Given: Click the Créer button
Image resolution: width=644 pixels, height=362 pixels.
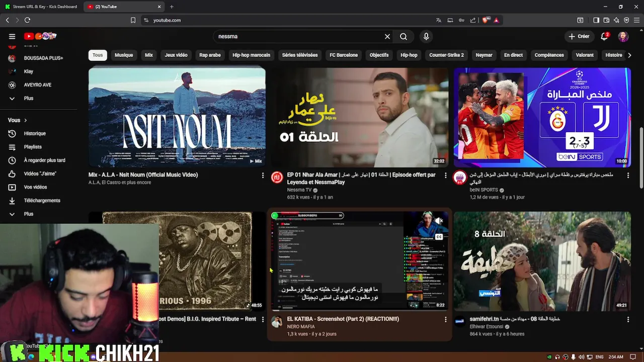Looking at the screenshot, I should [579, 36].
